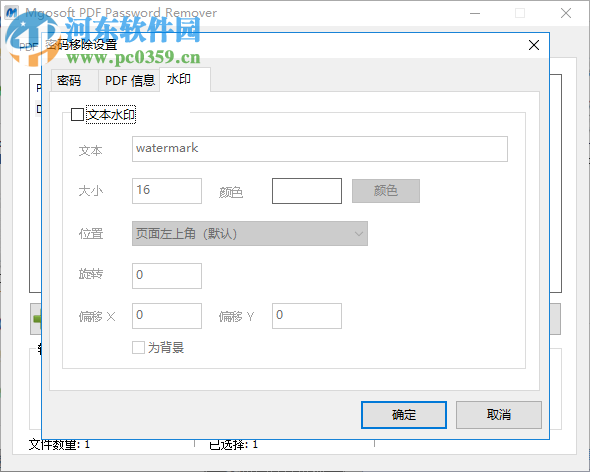Click the 文件数量: 1 status text

tap(59, 445)
